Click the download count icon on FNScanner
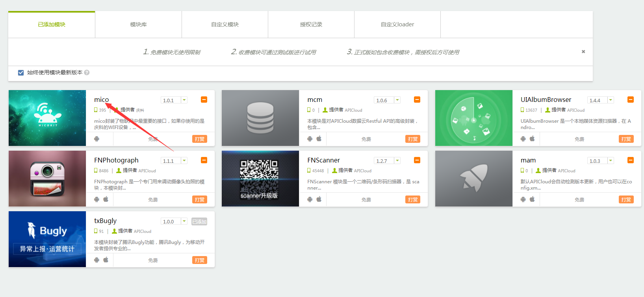 (309, 171)
